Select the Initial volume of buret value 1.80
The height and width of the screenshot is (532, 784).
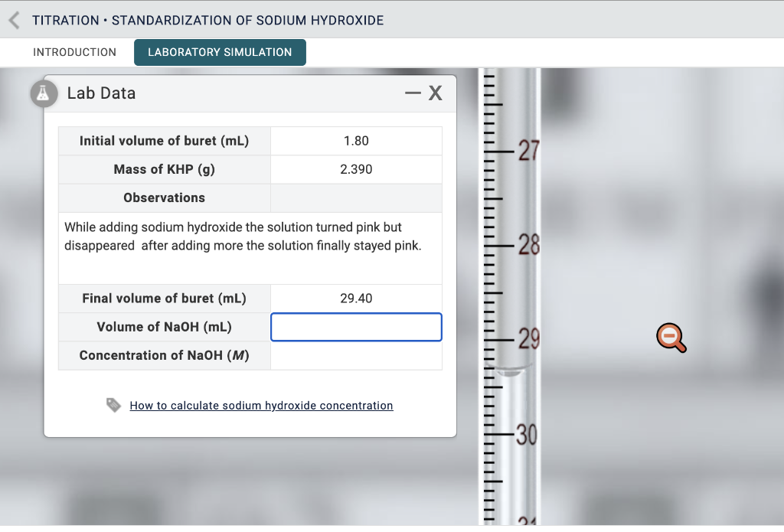(356, 141)
